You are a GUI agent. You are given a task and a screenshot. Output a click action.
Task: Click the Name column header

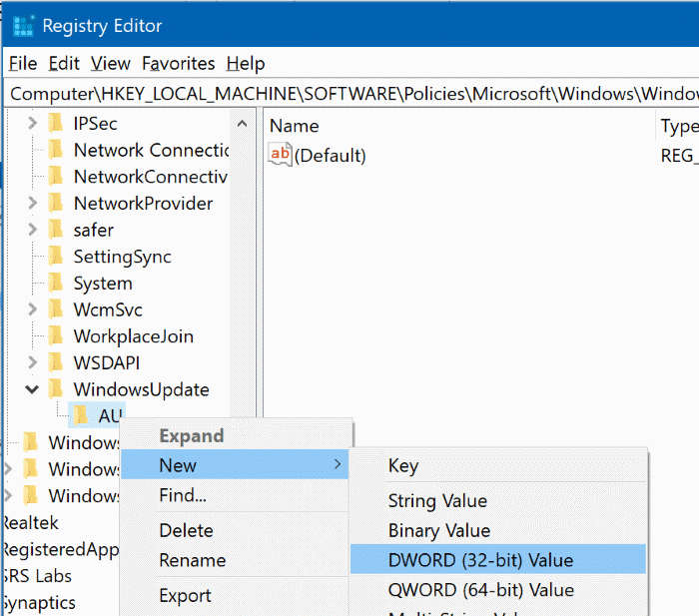point(458,126)
